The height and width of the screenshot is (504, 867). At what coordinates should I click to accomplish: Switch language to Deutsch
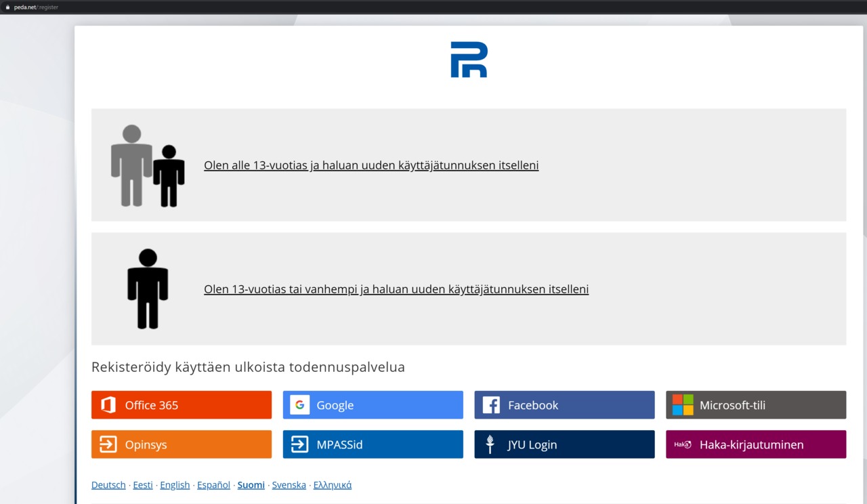point(108,485)
